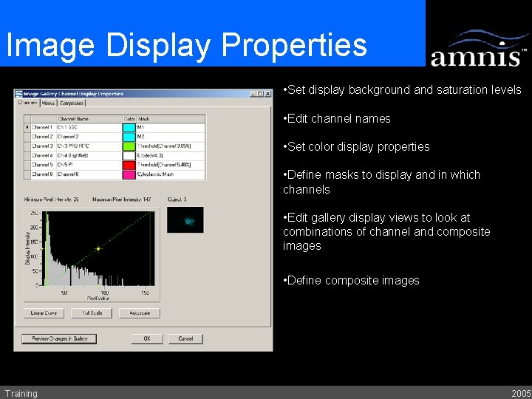Image resolution: width=532 pixels, height=399 pixels.
Task: Select the Channel 6 row label
Action: (43, 174)
